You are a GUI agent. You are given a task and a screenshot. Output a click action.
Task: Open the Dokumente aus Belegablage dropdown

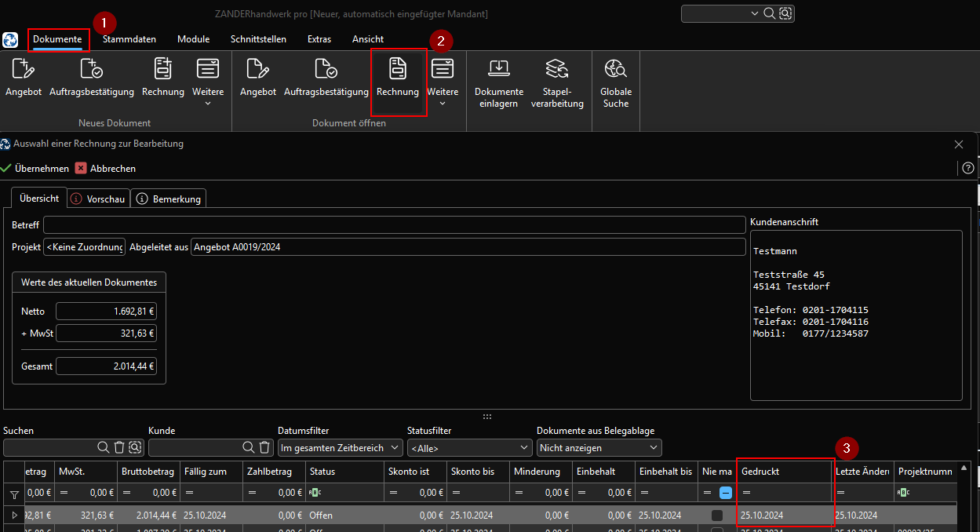pos(599,447)
